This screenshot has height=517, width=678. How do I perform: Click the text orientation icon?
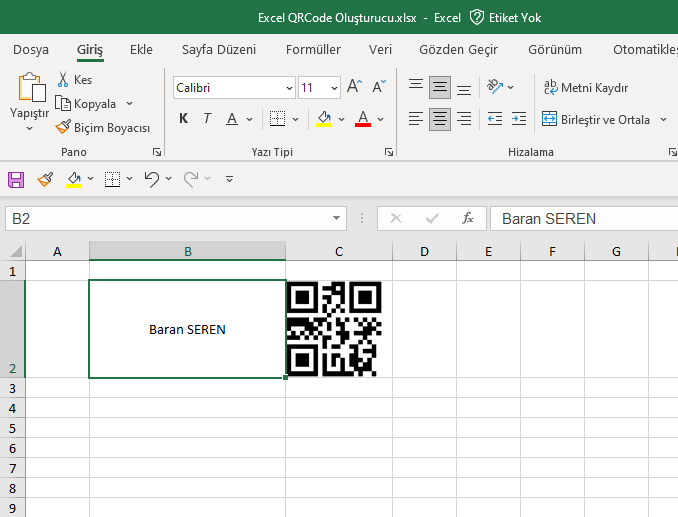[495, 86]
